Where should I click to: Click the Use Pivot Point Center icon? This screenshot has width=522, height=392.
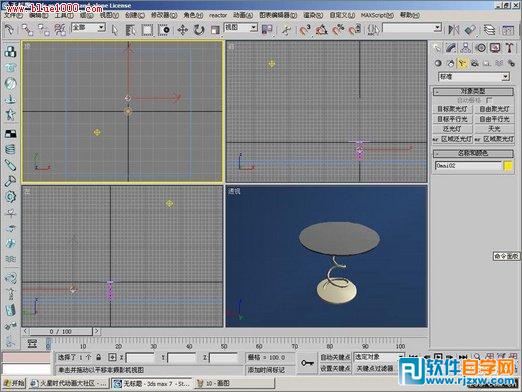tap(267, 30)
